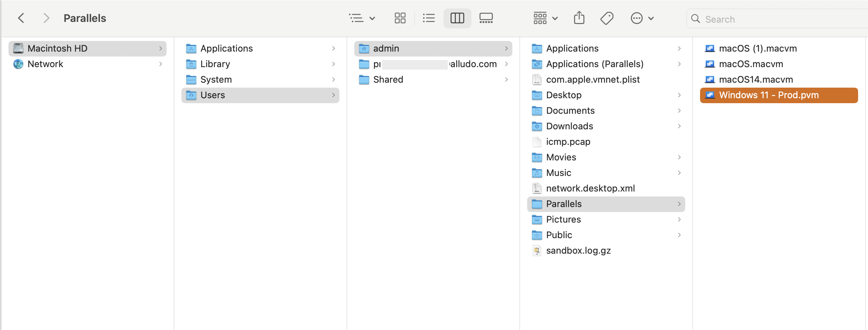
Task: Expand Shared folder via its chevron
Action: point(506,79)
